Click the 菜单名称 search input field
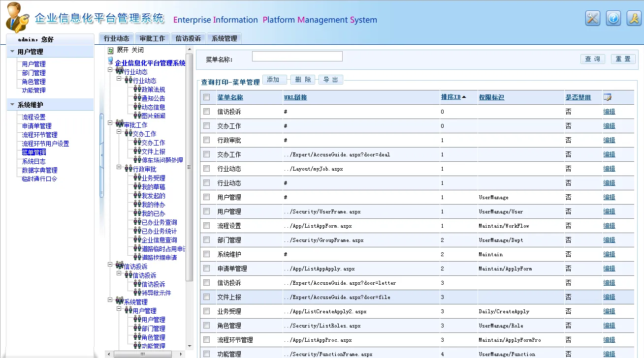 (x=297, y=57)
